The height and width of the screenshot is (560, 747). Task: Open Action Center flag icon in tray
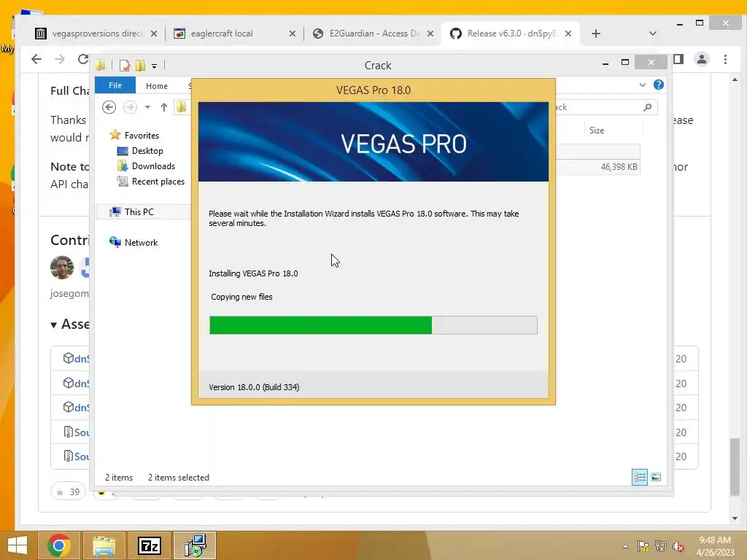tap(643, 546)
